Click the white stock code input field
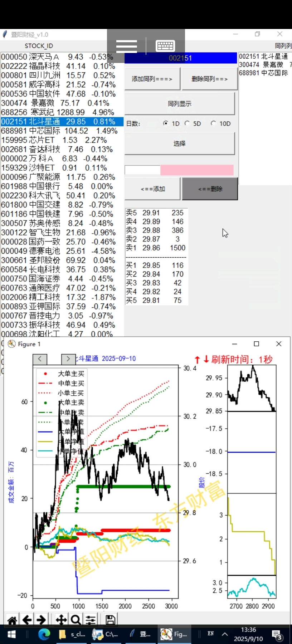This screenshot has width=292, height=644. point(142,170)
